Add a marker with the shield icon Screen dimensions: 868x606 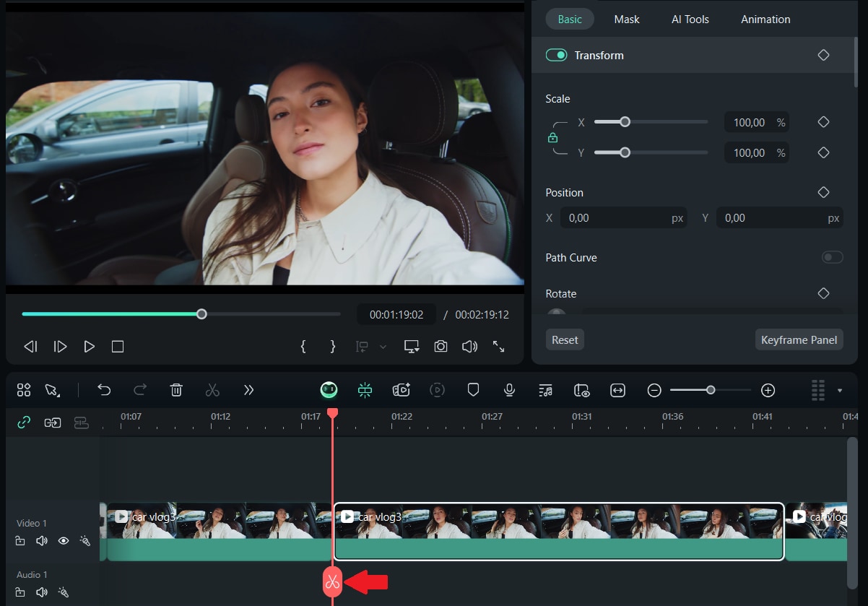(473, 390)
